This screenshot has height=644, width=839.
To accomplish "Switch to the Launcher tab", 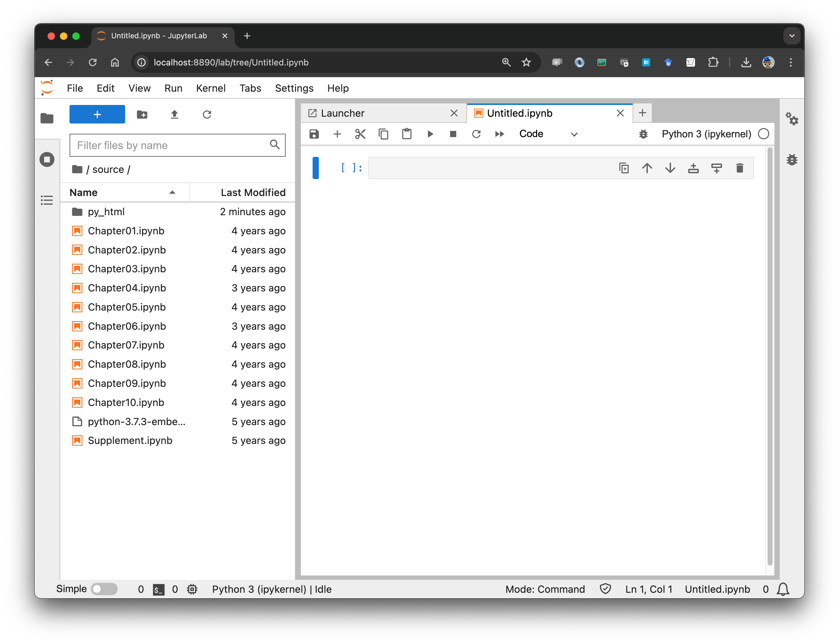I will point(342,114).
